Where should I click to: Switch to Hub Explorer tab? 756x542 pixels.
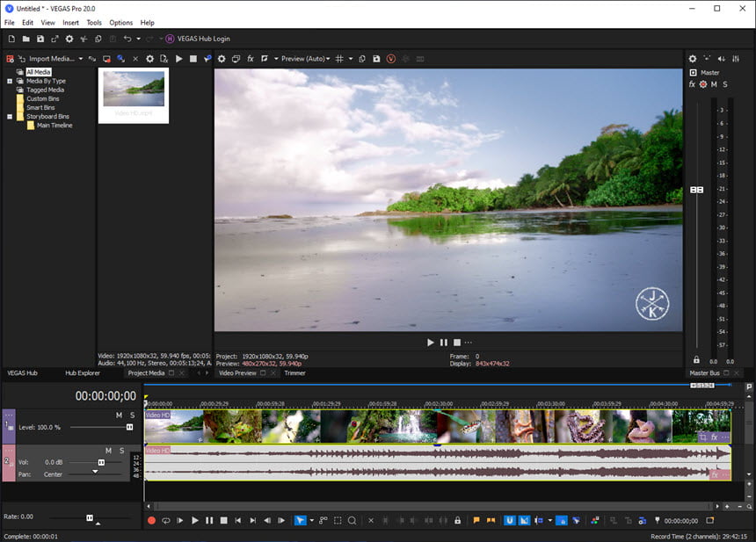point(83,372)
